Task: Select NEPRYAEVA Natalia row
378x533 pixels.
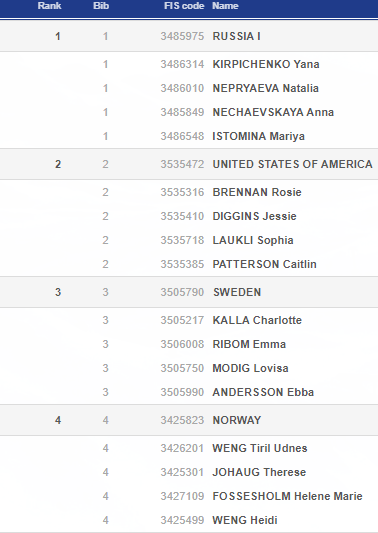Action: click(x=189, y=88)
